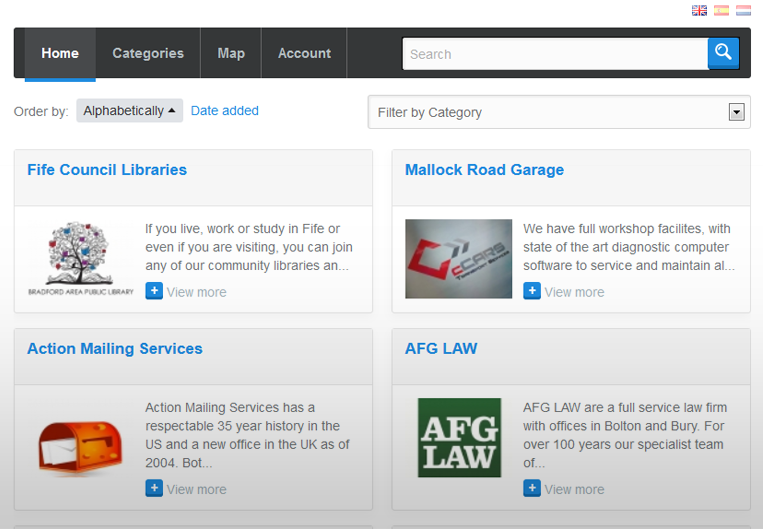Click plus icon under Action Mailing Services
This screenshot has height=529, width=763.
[x=154, y=488]
